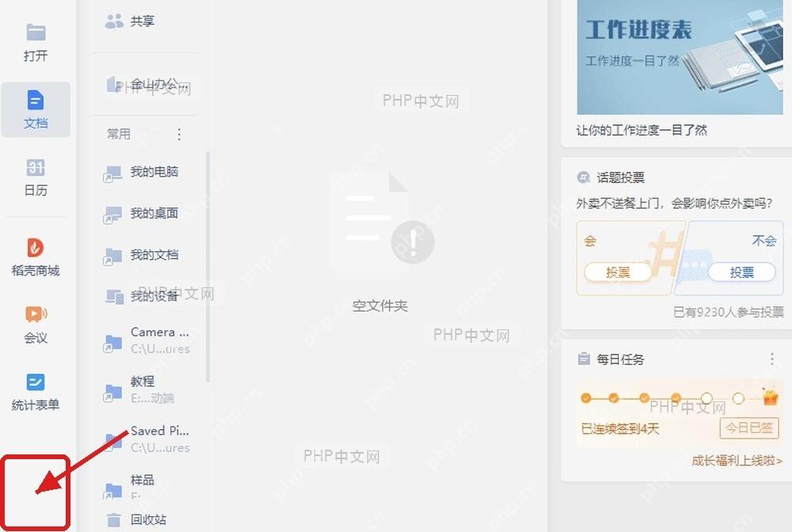Click the 我的设备 devices icon
Viewport: 792px width, 532px height.
tap(114, 297)
